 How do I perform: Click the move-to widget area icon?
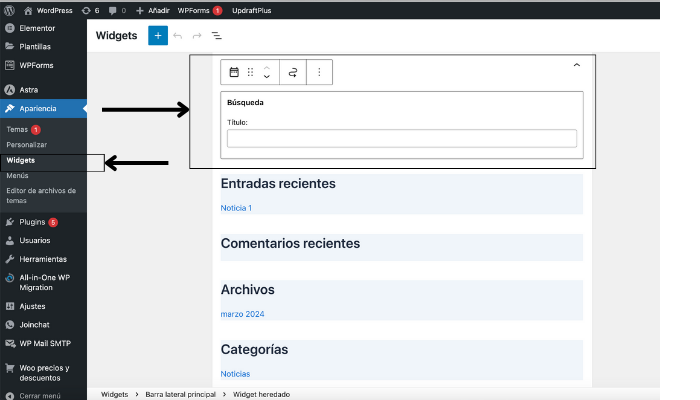(293, 72)
